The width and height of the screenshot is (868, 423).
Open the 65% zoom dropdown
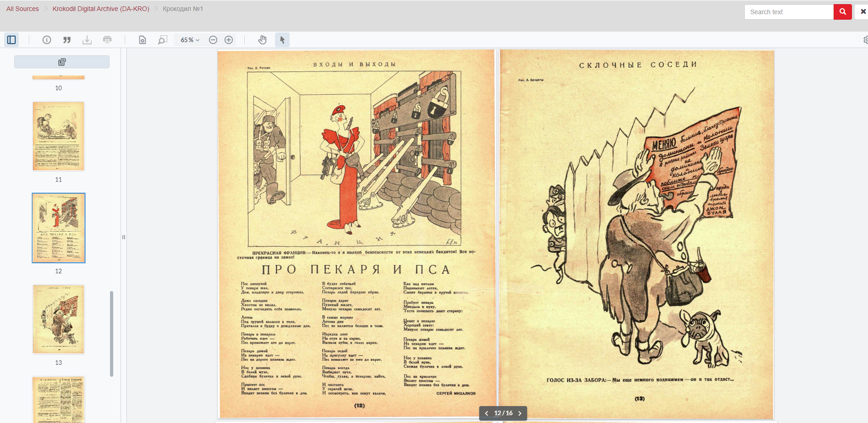coord(190,40)
